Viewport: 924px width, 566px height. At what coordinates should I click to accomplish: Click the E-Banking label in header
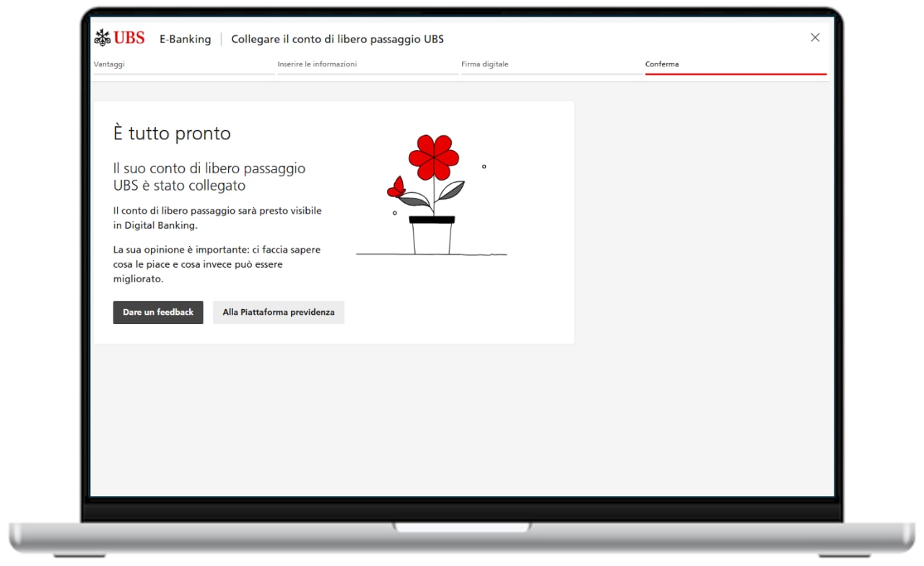(185, 39)
